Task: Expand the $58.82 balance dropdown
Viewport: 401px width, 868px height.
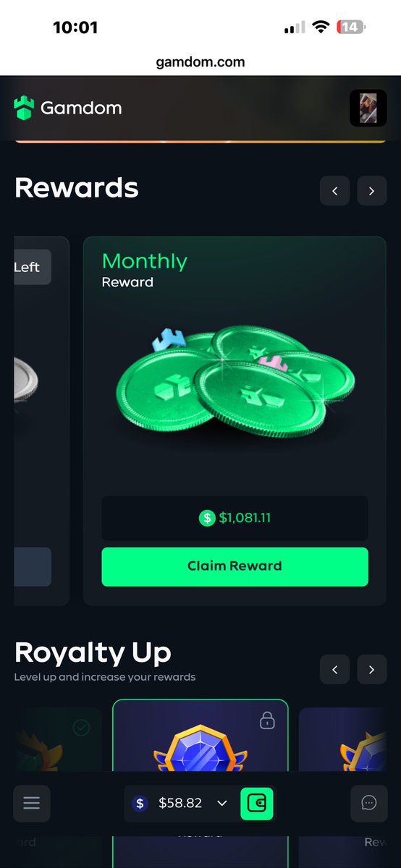Action: coord(222,803)
